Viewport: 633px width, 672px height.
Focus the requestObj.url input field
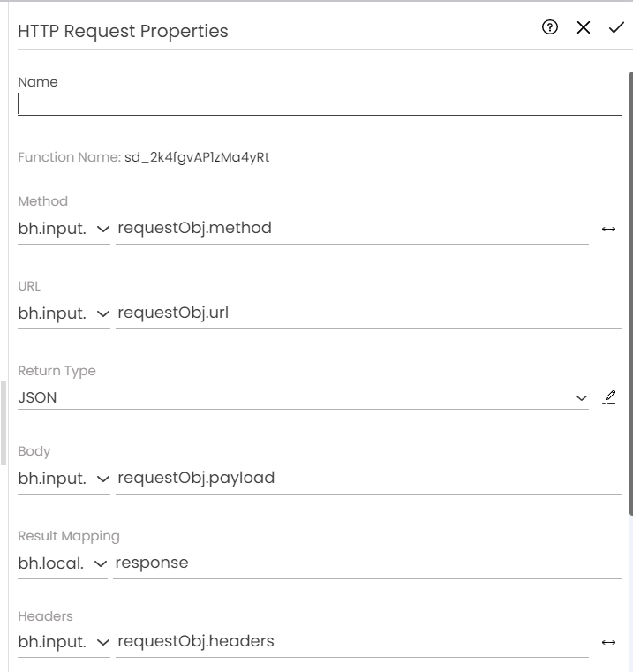[369, 313]
